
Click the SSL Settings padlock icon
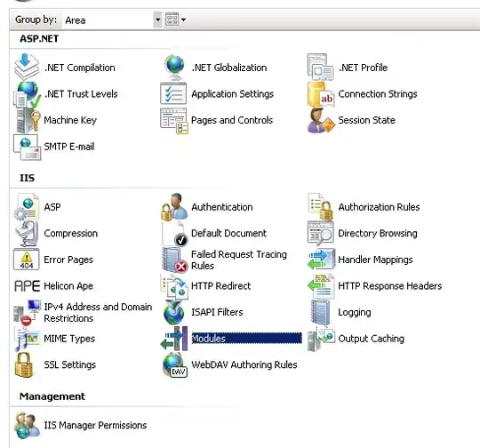(x=24, y=364)
